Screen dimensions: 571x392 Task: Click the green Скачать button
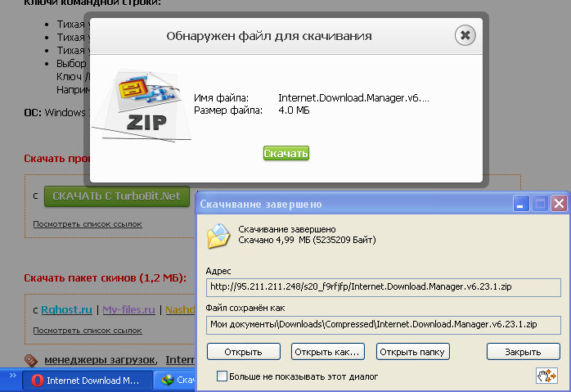[x=285, y=153]
